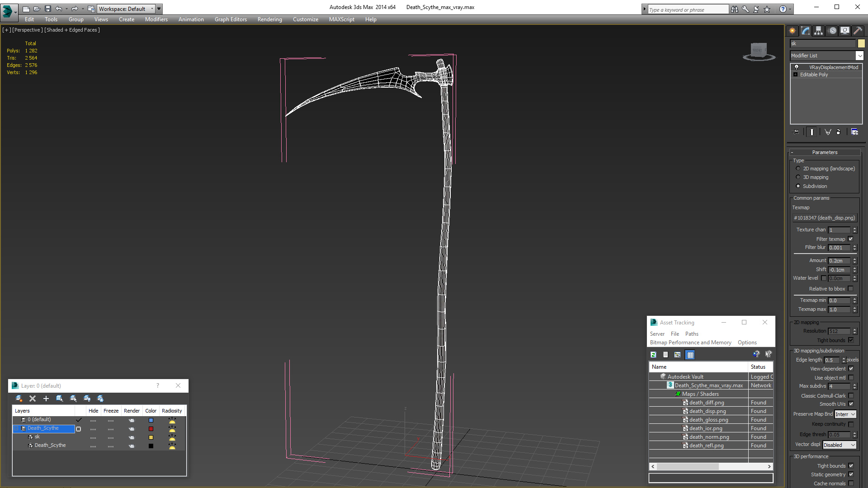
Task: Open Redo history dropdown arrow
Action: [x=83, y=9]
